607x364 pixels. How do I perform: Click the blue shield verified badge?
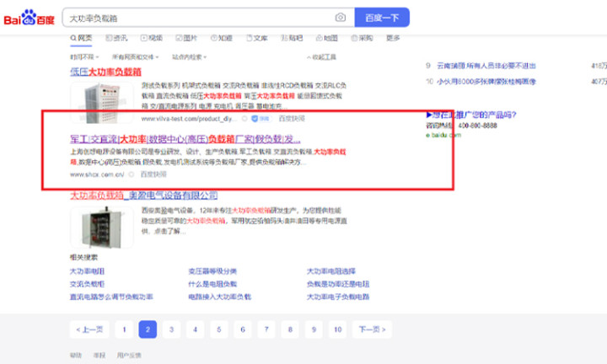coord(261,119)
